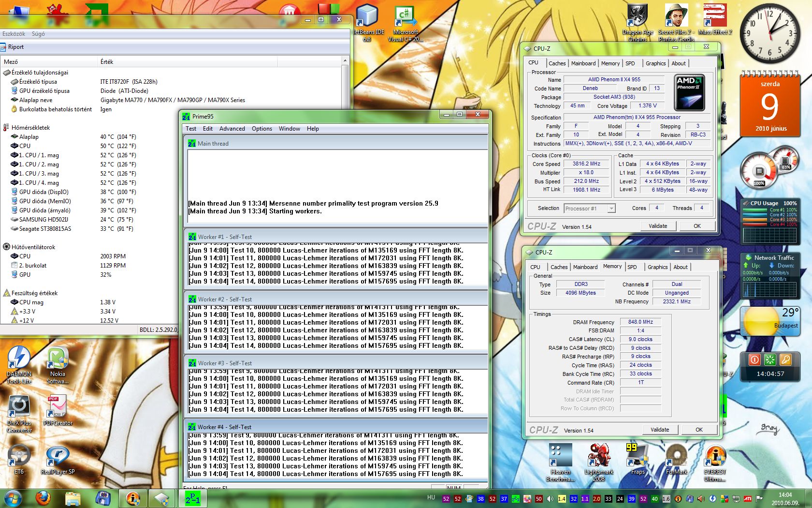The width and height of the screenshot is (812, 508).
Task: Click Validate in CPU-Z processor window
Action: [x=658, y=226]
